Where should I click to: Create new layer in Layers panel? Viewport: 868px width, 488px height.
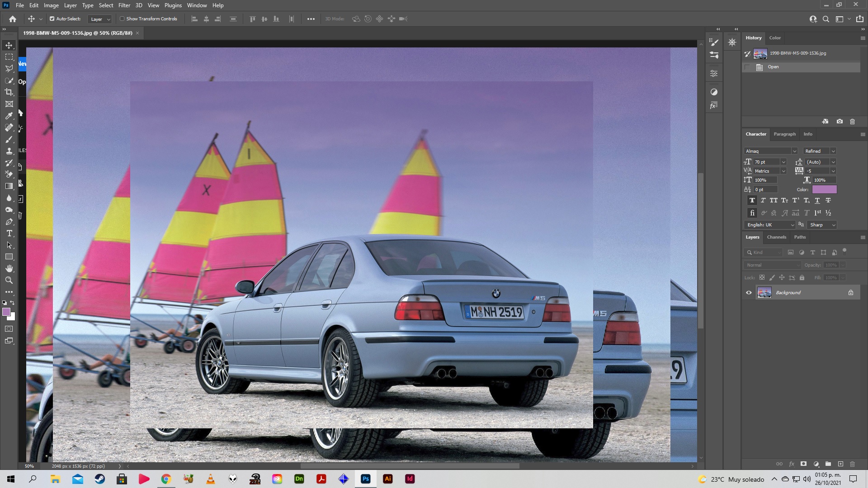point(840,464)
